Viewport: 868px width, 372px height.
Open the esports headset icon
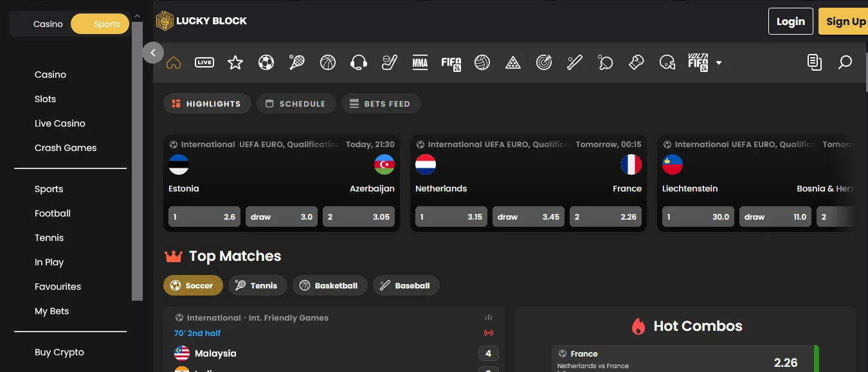(x=359, y=62)
